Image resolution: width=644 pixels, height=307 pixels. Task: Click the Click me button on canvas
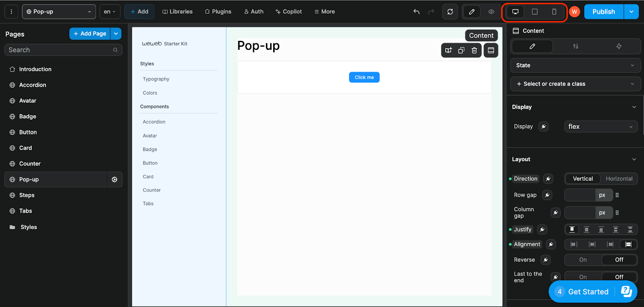364,77
